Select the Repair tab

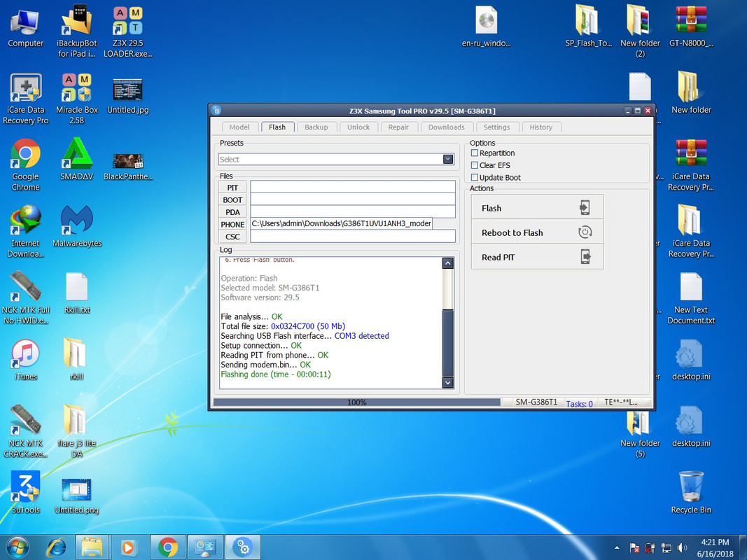coord(398,127)
